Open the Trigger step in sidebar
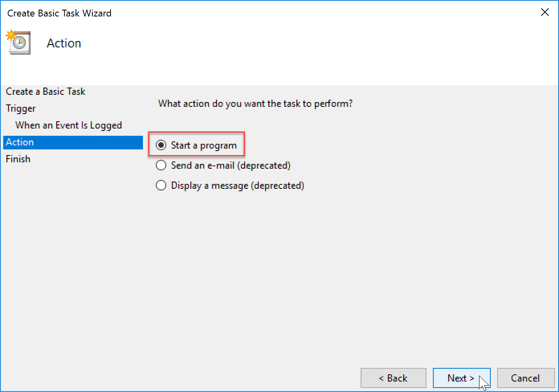This screenshot has height=392, width=559. click(x=20, y=108)
